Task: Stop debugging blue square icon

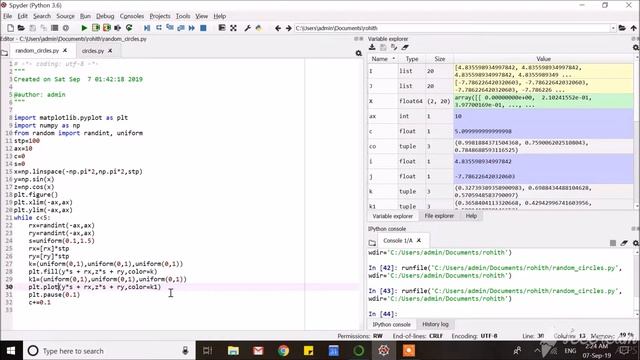Action: (203, 28)
